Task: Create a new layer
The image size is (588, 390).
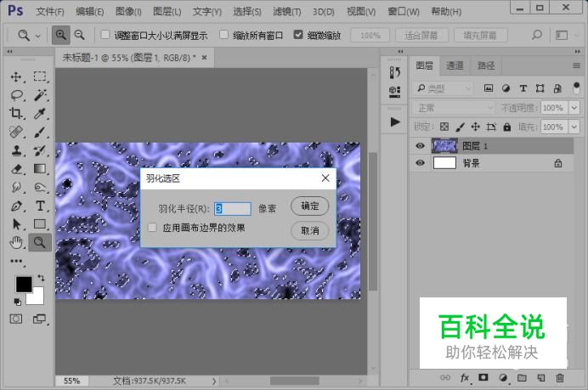Action: coord(541,377)
